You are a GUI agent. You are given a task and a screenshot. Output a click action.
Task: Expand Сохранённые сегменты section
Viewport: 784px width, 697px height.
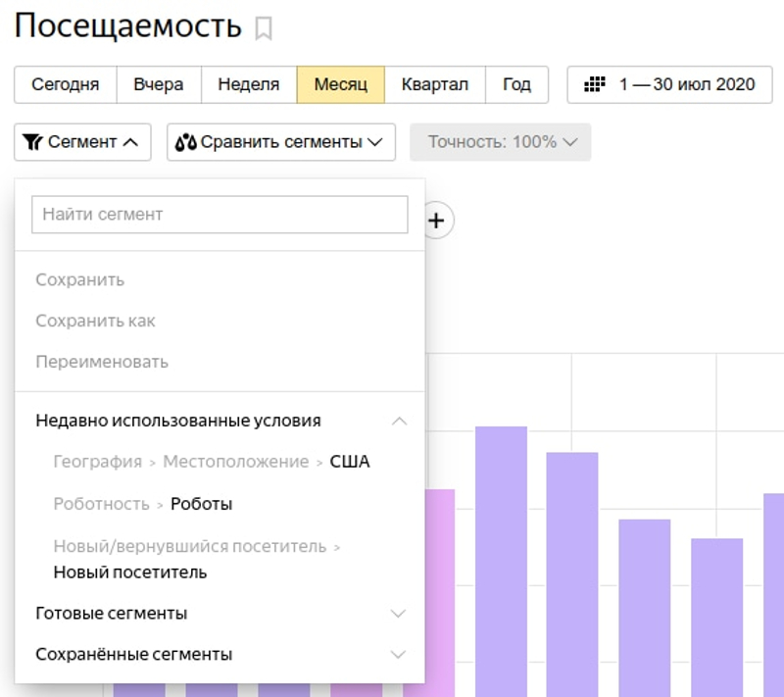(x=220, y=655)
